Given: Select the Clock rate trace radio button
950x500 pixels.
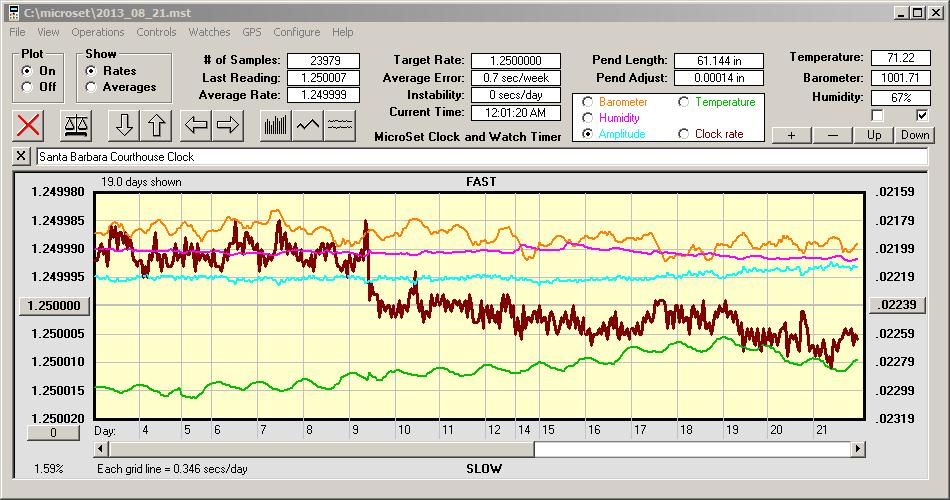Looking at the screenshot, I should 683,134.
